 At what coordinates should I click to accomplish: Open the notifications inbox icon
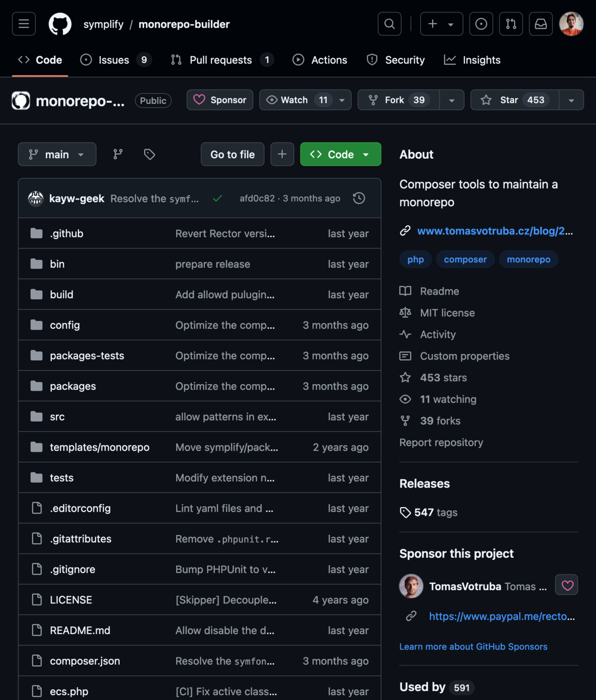(540, 24)
